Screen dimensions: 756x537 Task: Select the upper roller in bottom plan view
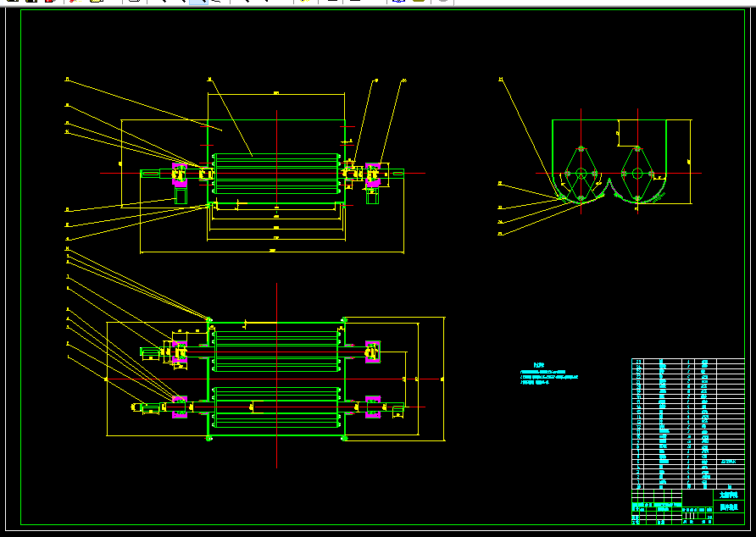tap(276, 352)
